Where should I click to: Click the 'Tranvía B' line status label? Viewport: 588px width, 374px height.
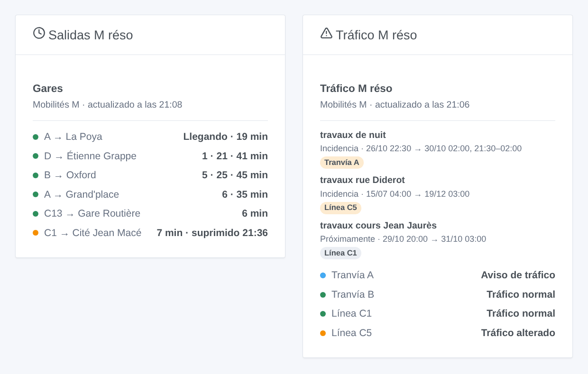click(x=353, y=295)
